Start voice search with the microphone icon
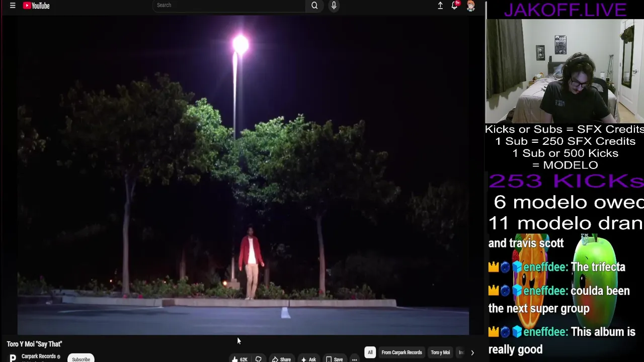Screen dimensions: 644x362 [x=334, y=6]
